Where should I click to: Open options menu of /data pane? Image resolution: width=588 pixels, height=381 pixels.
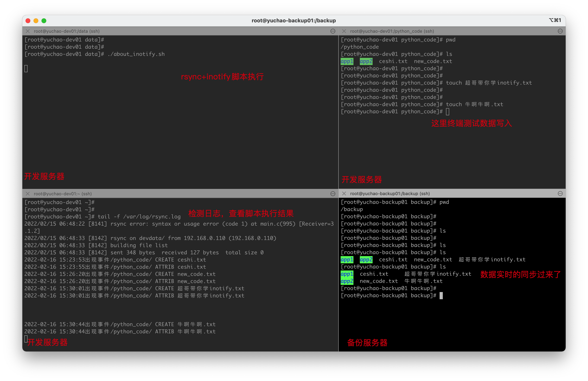coord(333,31)
